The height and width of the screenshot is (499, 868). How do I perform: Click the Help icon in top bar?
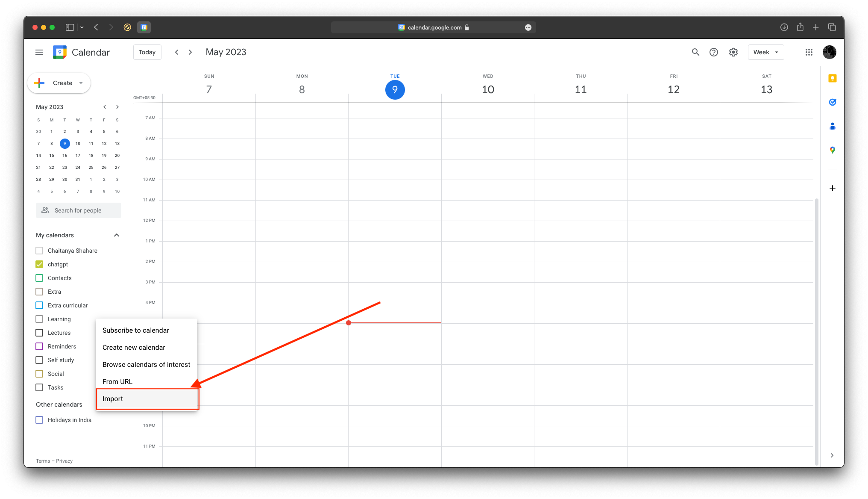(714, 52)
